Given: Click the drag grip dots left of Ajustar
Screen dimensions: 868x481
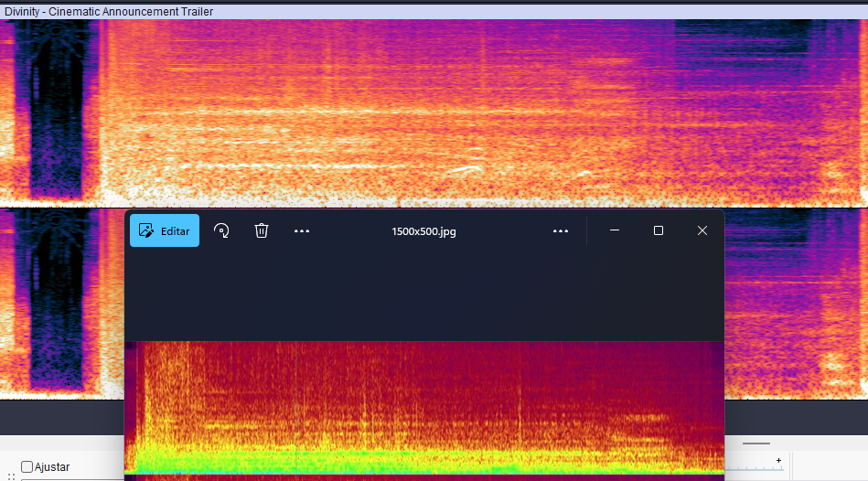Looking at the screenshot, I should (x=11, y=476).
